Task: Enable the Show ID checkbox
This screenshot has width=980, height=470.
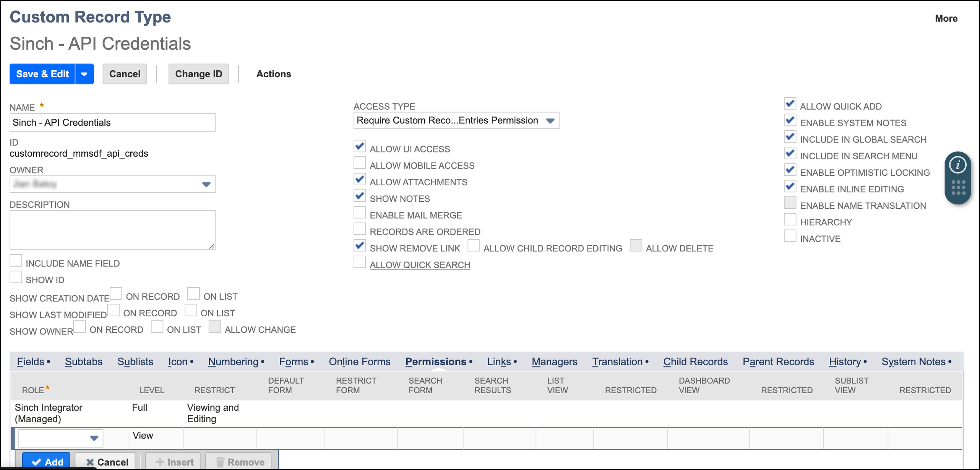Action: point(16,277)
